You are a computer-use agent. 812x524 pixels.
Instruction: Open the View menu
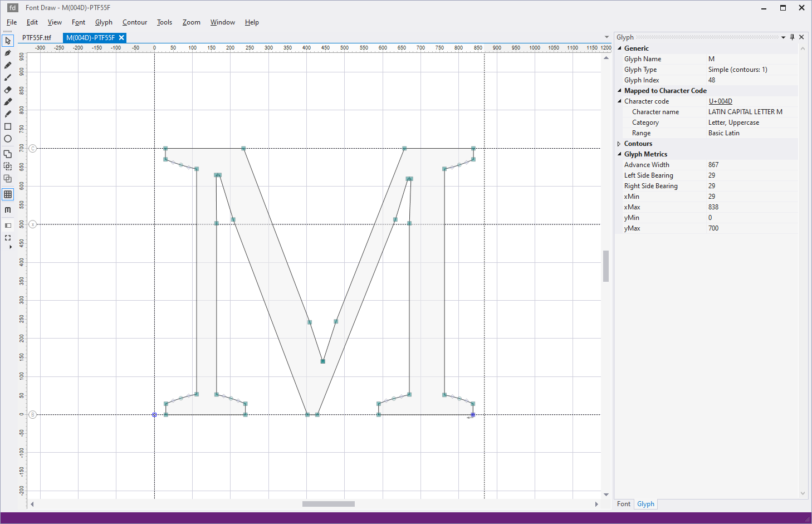tap(55, 22)
